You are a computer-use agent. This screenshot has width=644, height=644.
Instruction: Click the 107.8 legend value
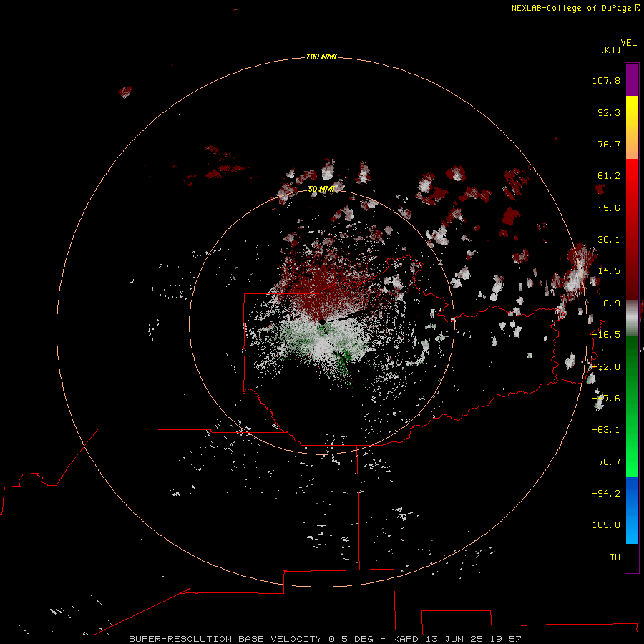606,80
